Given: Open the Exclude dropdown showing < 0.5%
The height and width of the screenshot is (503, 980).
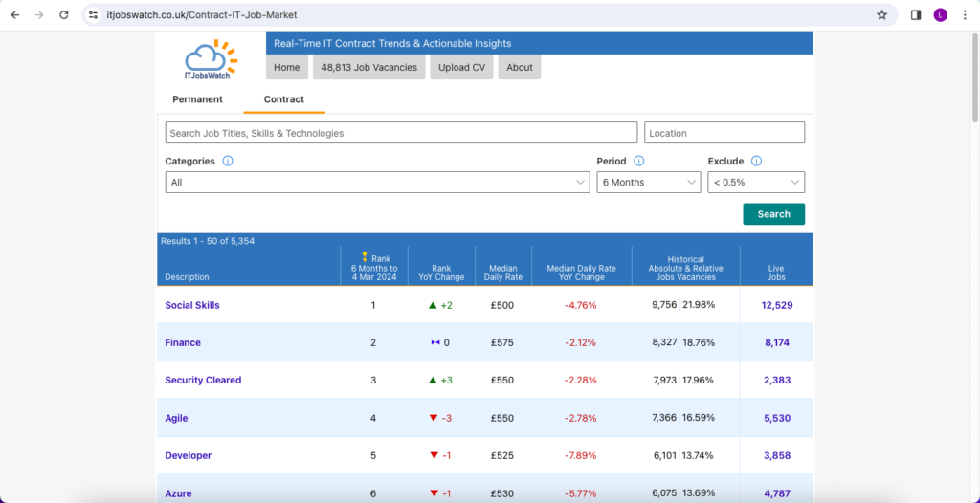Looking at the screenshot, I should click(755, 183).
